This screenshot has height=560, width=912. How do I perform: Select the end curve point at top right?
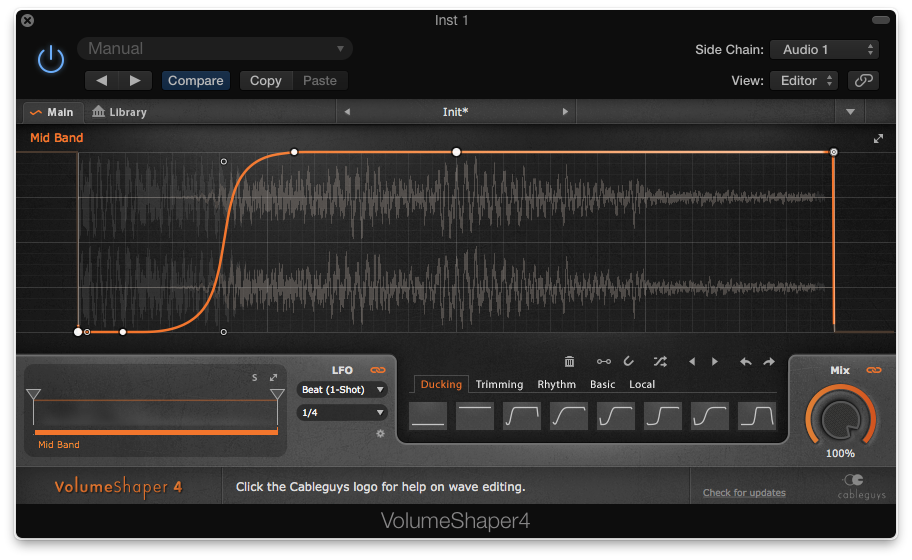[833, 152]
